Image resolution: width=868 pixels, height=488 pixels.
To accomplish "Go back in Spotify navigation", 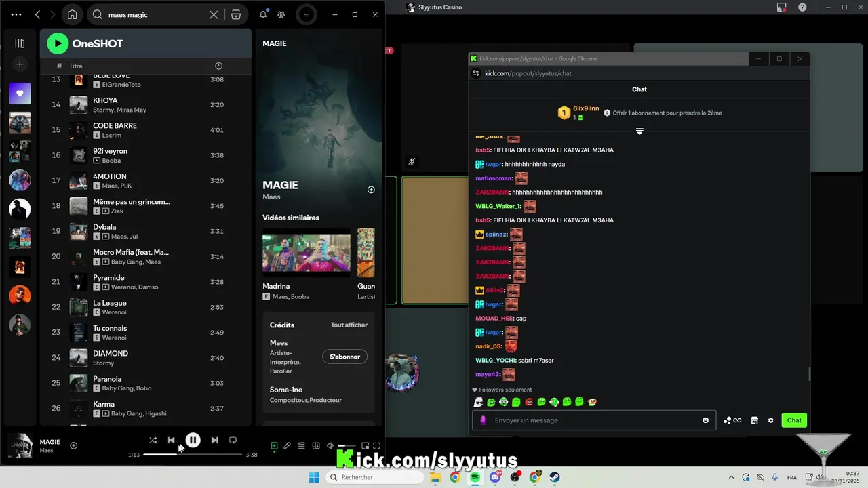I will 38,14.
